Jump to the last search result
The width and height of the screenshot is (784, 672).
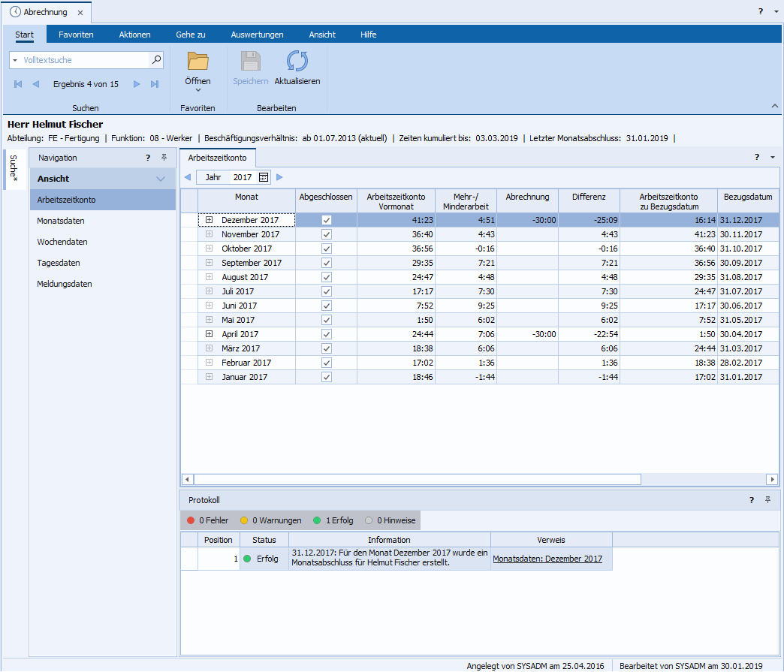[155, 84]
